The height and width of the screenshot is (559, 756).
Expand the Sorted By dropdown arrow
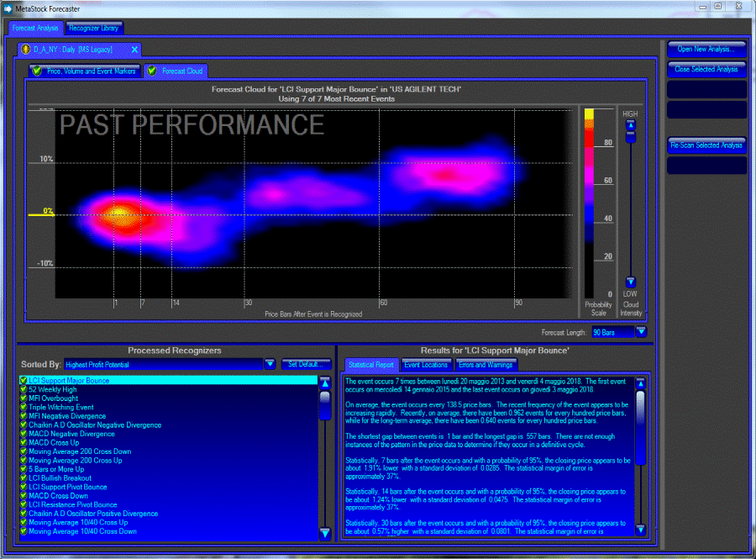pos(270,364)
